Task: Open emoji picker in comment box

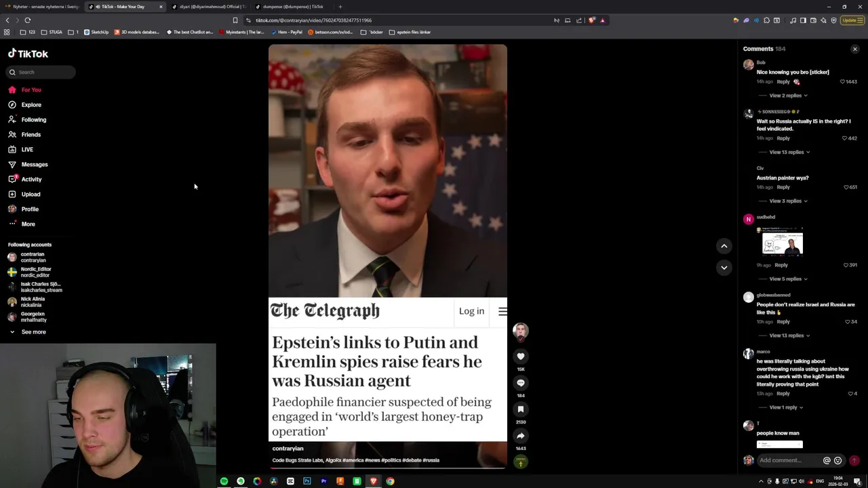Action: (x=837, y=460)
